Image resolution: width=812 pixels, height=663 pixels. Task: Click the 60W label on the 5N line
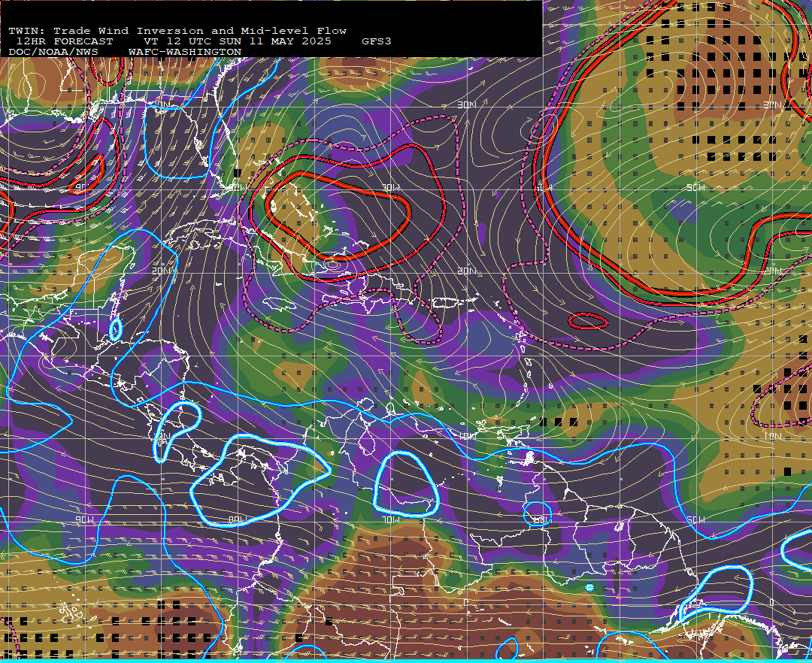(x=543, y=519)
